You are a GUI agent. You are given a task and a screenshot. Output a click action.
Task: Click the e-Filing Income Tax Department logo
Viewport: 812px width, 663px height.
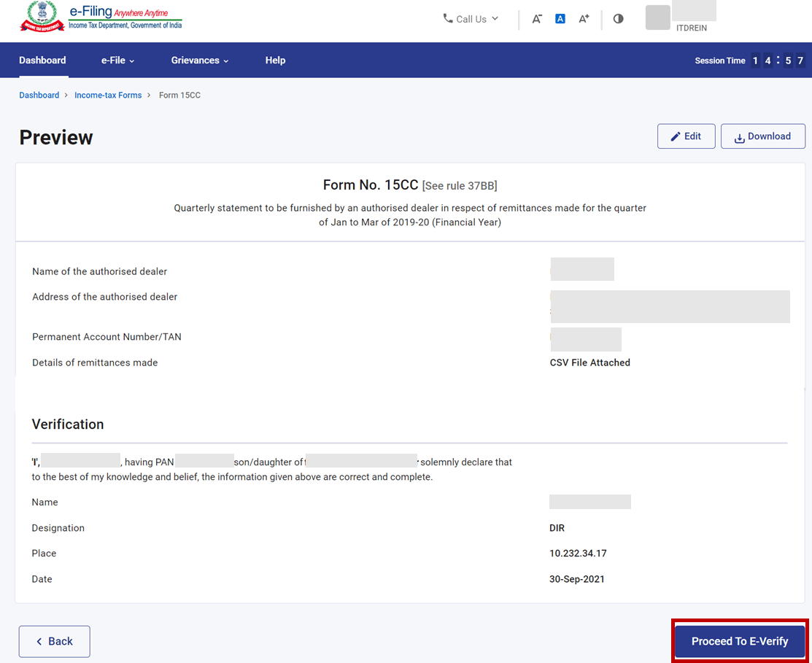pyautogui.click(x=101, y=16)
